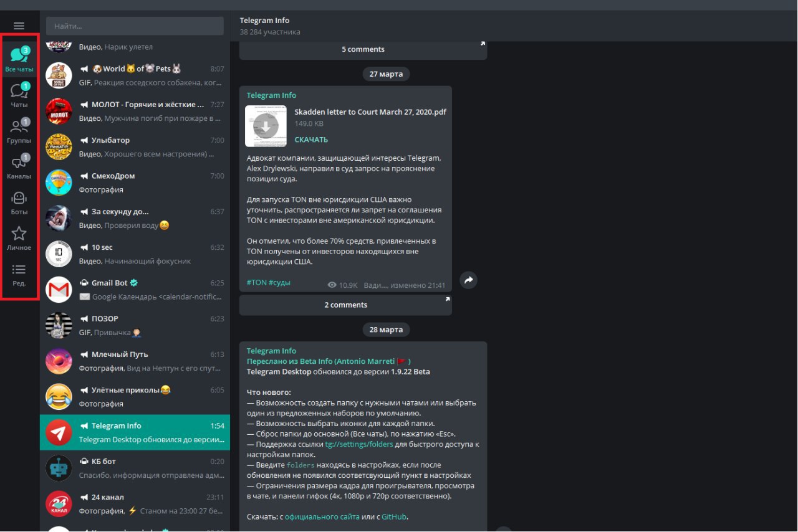Screen dimensions: 798x532
Task: Click the bot icon beside Gmail Bot name
Action: pos(84,283)
